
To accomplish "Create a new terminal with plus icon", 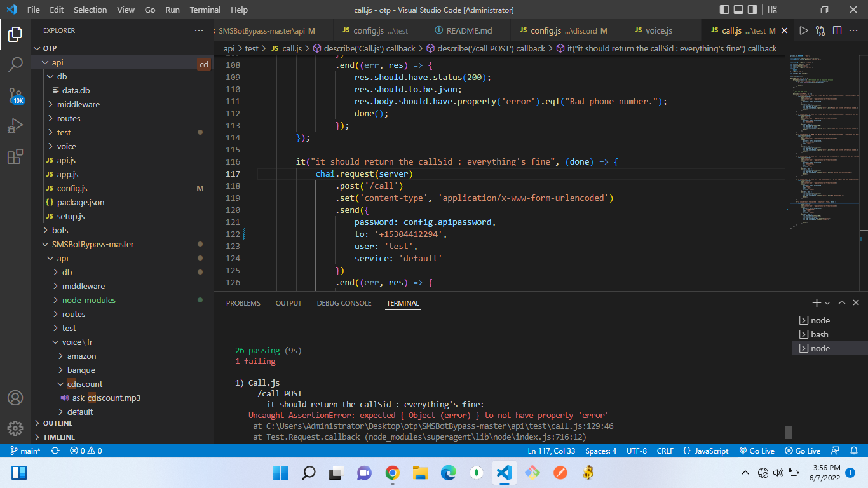I will (816, 303).
